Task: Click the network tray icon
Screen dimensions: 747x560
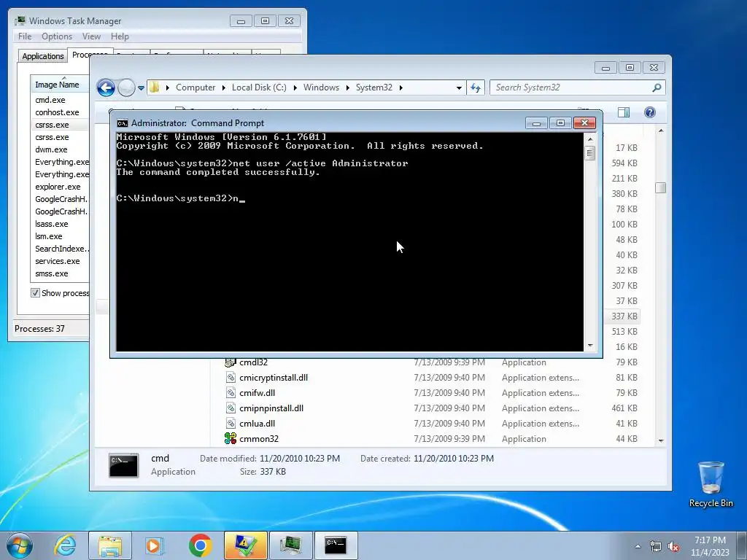Action: point(656,546)
